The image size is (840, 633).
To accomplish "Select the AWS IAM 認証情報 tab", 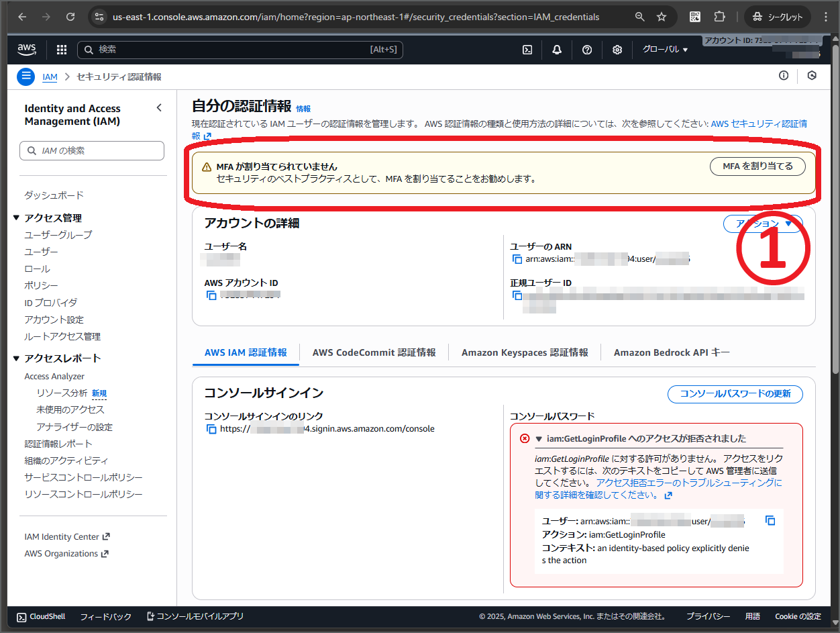I will tap(246, 352).
